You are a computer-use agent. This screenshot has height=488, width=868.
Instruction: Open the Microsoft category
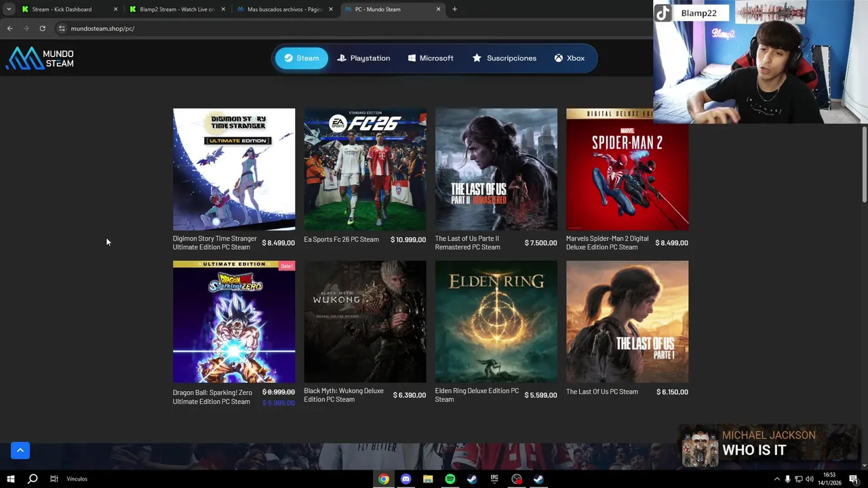(x=431, y=58)
